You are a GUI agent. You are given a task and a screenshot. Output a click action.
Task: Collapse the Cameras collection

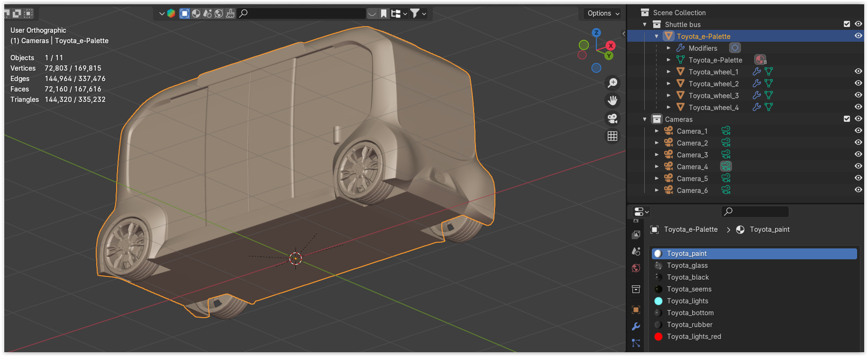tap(645, 119)
